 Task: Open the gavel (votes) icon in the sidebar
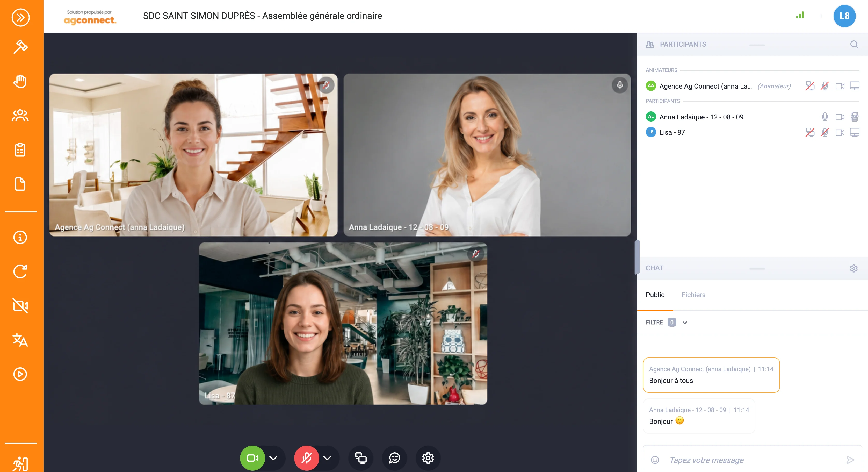[20, 47]
